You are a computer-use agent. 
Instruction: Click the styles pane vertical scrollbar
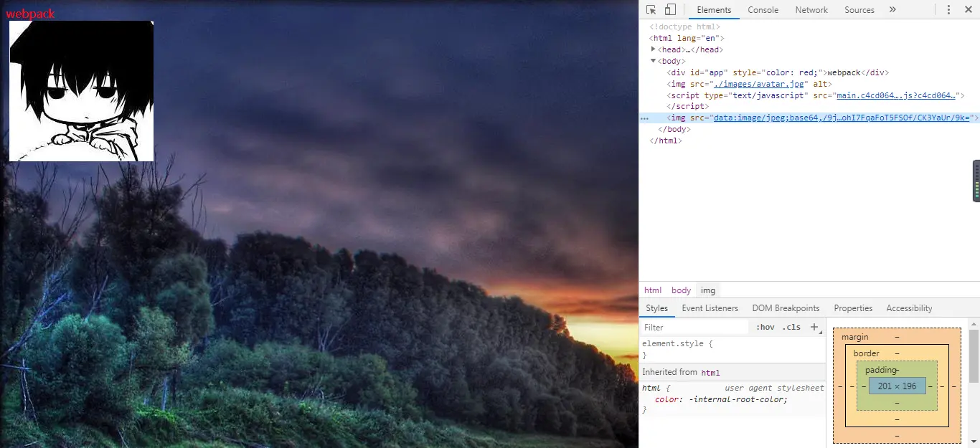click(x=974, y=356)
